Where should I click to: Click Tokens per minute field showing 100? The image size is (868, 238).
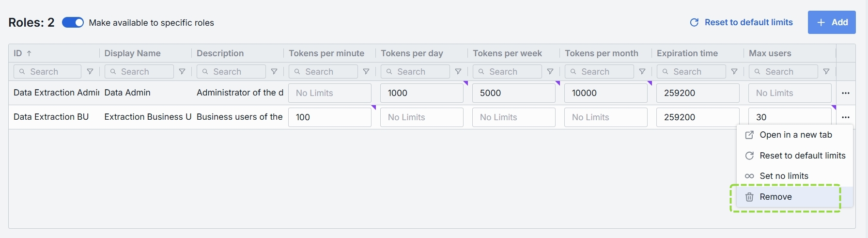329,117
